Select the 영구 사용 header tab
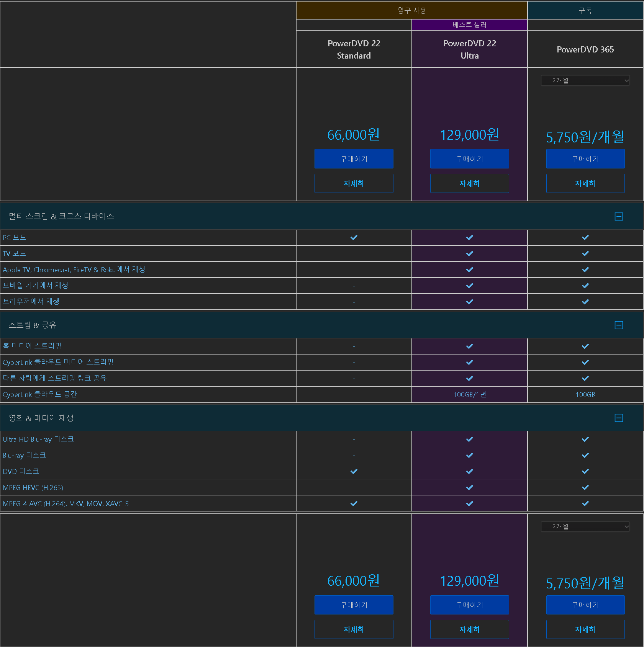644x647 pixels. point(412,10)
